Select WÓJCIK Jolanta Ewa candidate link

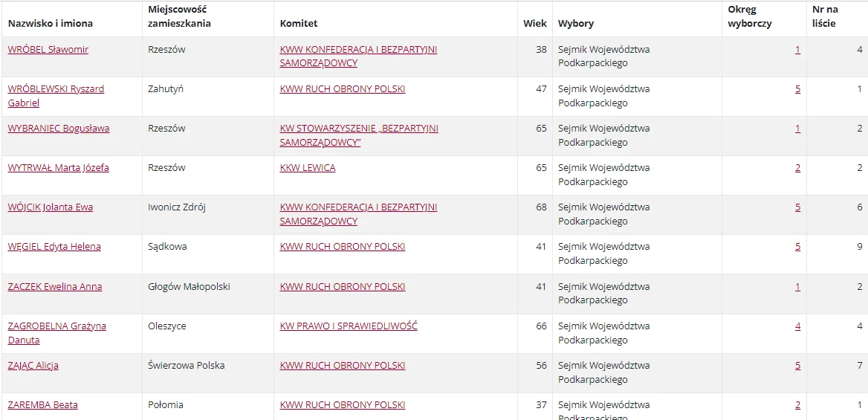51,207
